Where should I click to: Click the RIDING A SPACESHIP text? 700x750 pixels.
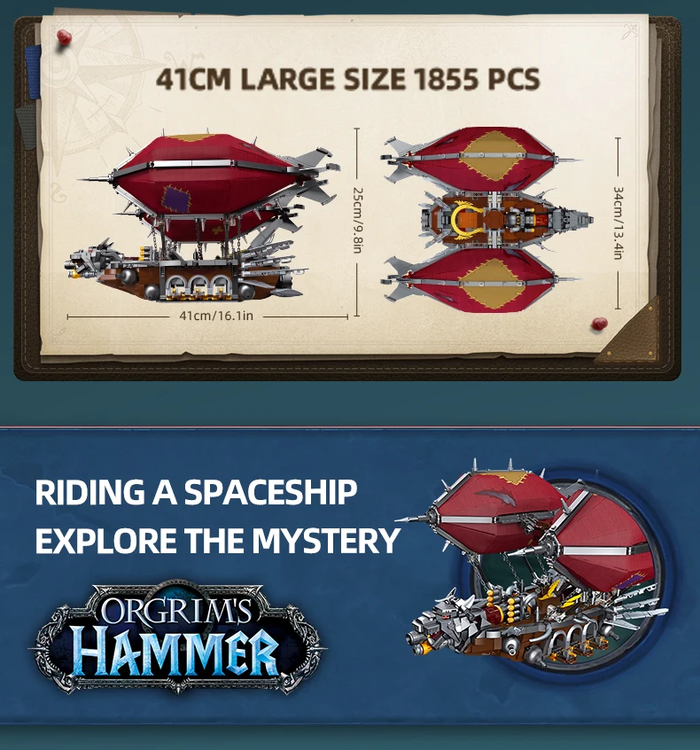coord(196,492)
